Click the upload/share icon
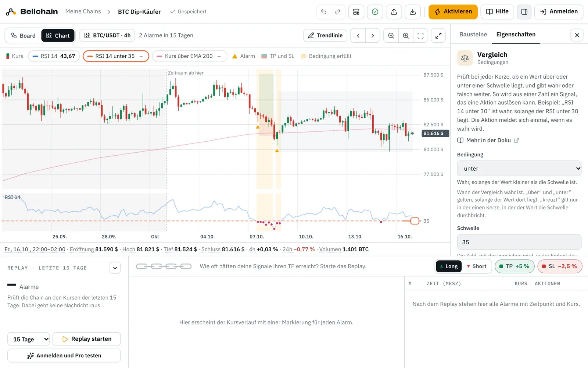588x368 pixels. tap(394, 12)
